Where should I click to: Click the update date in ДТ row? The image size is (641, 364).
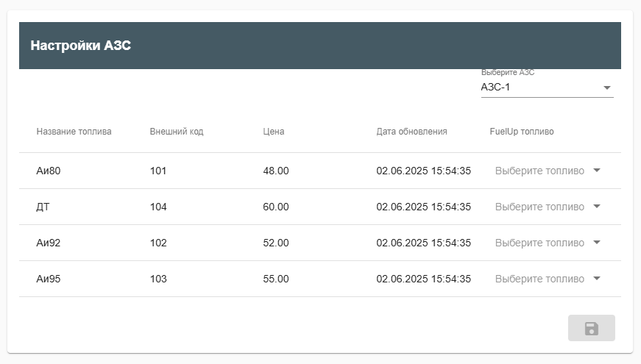pyautogui.click(x=423, y=207)
